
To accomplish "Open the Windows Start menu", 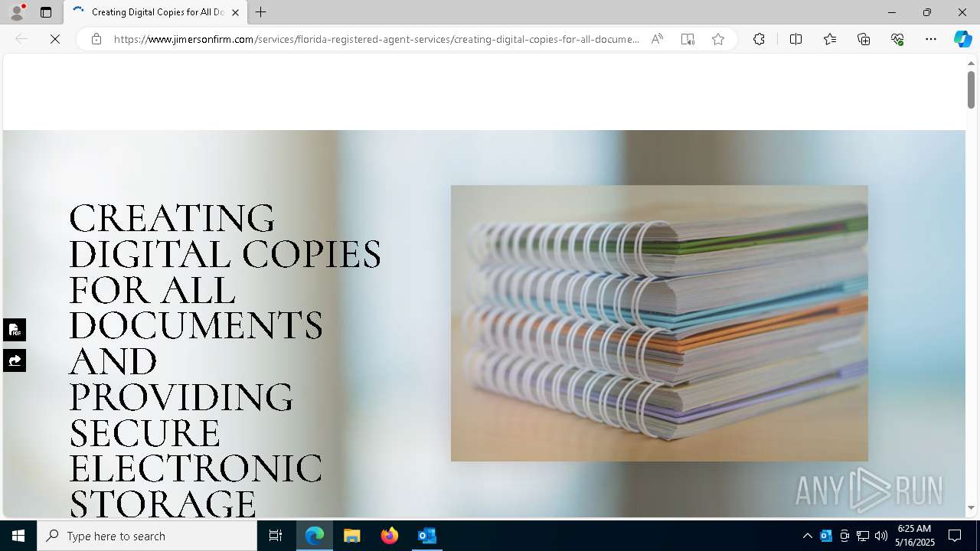I will [18, 536].
